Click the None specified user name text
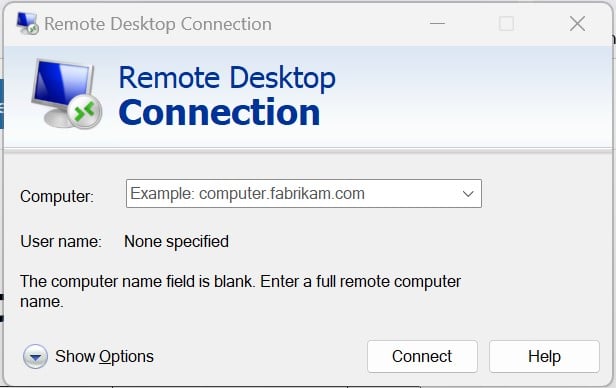This screenshot has height=388, width=616. (176, 242)
